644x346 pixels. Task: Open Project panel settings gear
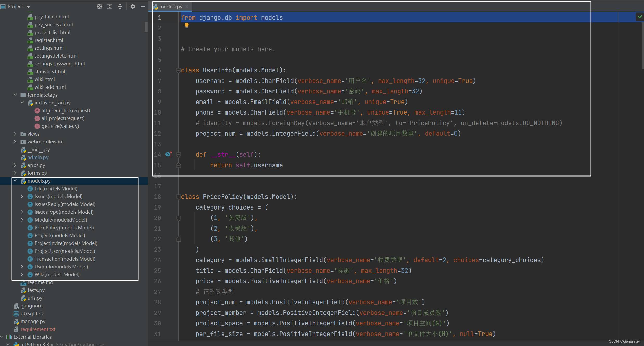(133, 7)
